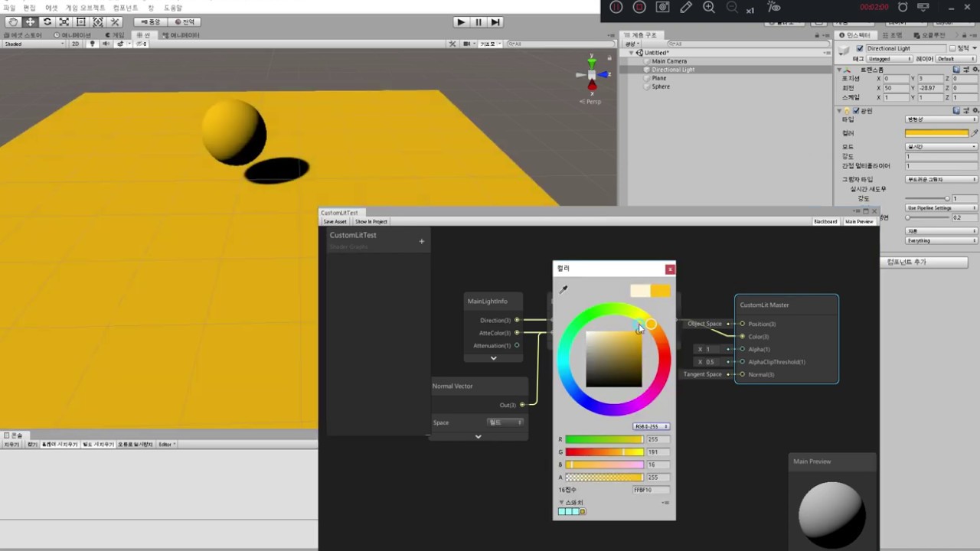Click the recorder zoom-in magnifier
The image size is (980, 551).
click(709, 7)
